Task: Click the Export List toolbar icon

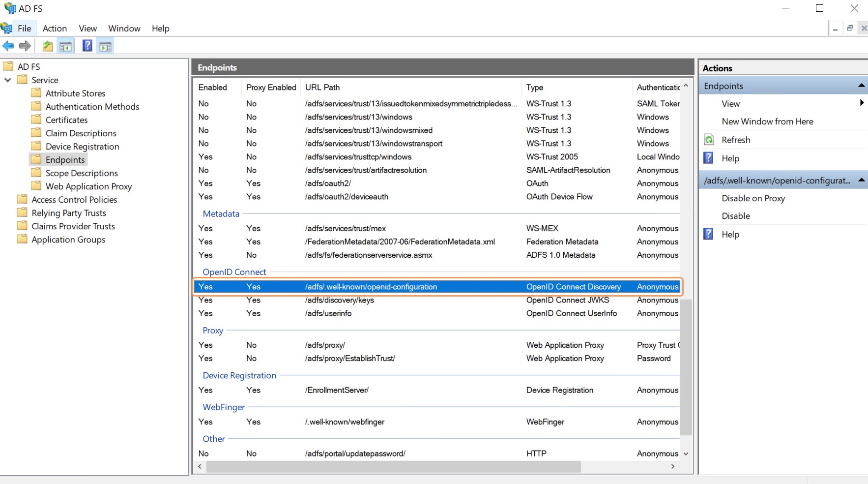Action: (47, 46)
